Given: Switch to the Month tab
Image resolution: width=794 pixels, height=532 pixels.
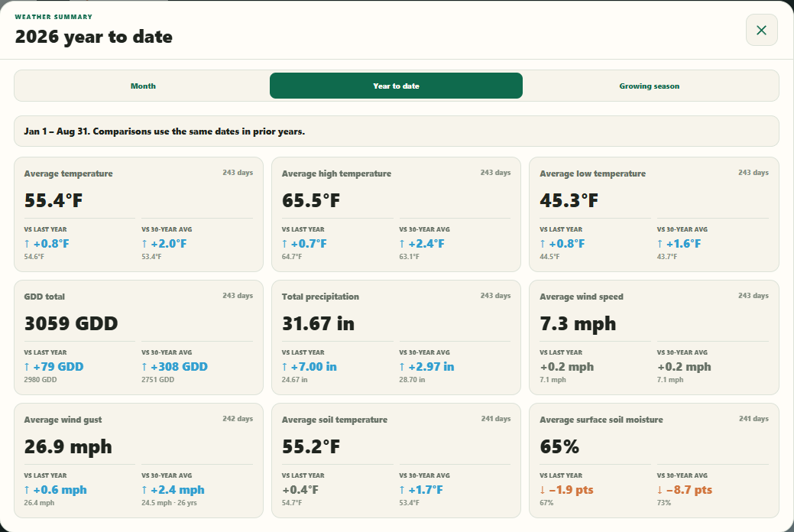Looking at the screenshot, I should point(144,86).
